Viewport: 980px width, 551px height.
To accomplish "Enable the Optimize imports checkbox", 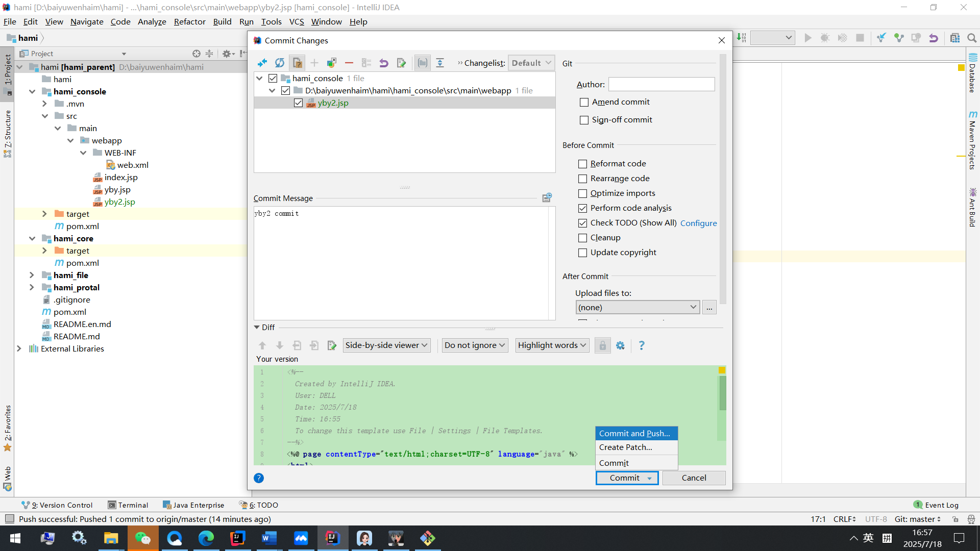I will pos(582,193).
